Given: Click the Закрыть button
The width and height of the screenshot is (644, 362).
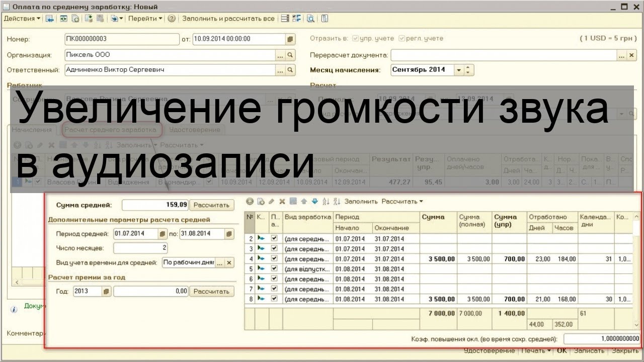Looking at the screenshot, I should point(625,350).
